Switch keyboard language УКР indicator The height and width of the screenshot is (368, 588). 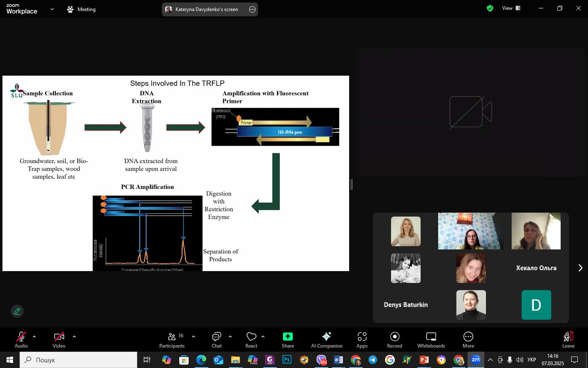click(532, 360)
